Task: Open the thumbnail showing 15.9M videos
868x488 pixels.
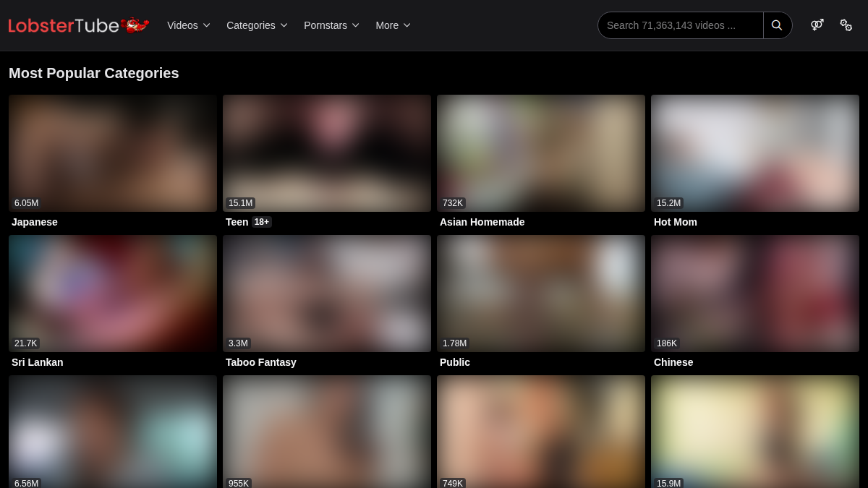Action: [x=755, y=432]
